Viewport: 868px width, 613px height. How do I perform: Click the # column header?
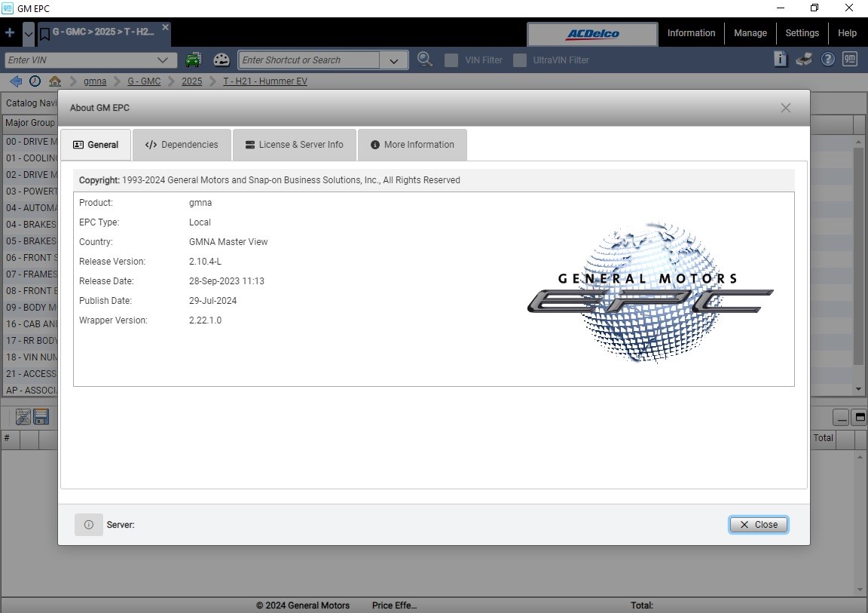click(10, 438)
